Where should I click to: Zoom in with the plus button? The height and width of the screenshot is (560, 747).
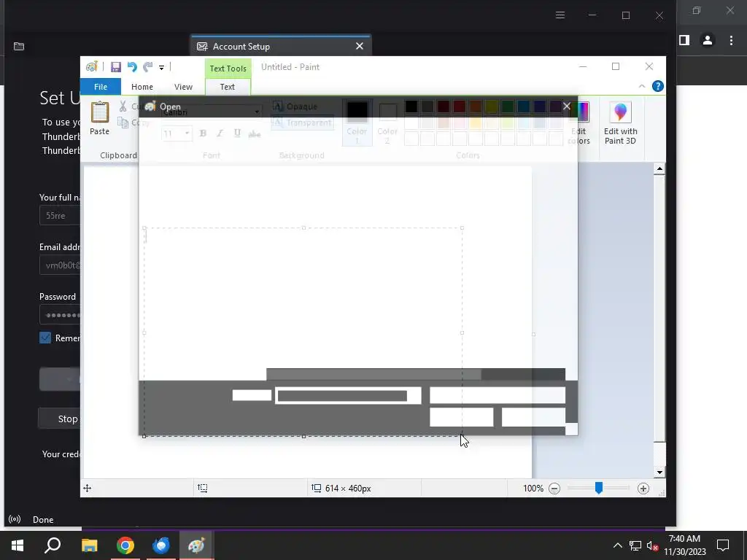pyautogui.click(x=643, y=489)
